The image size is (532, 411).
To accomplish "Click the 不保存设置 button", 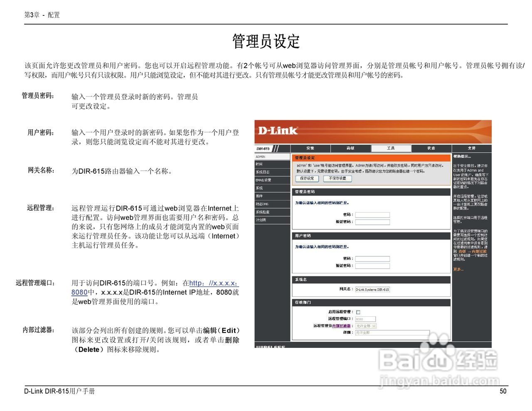I will pos(337,179).
